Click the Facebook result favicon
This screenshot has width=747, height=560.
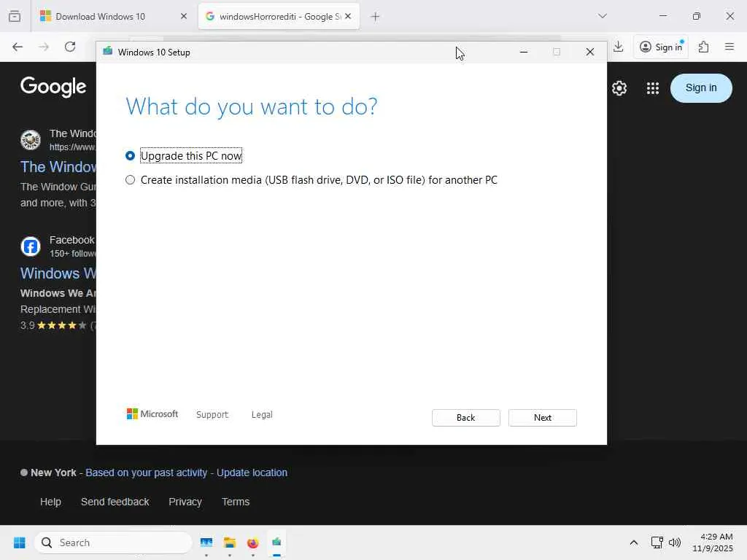point(31,246)
